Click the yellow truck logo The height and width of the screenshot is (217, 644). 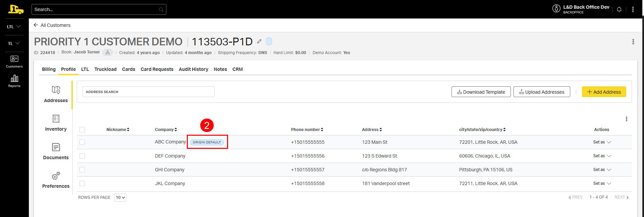coord(16,9)
